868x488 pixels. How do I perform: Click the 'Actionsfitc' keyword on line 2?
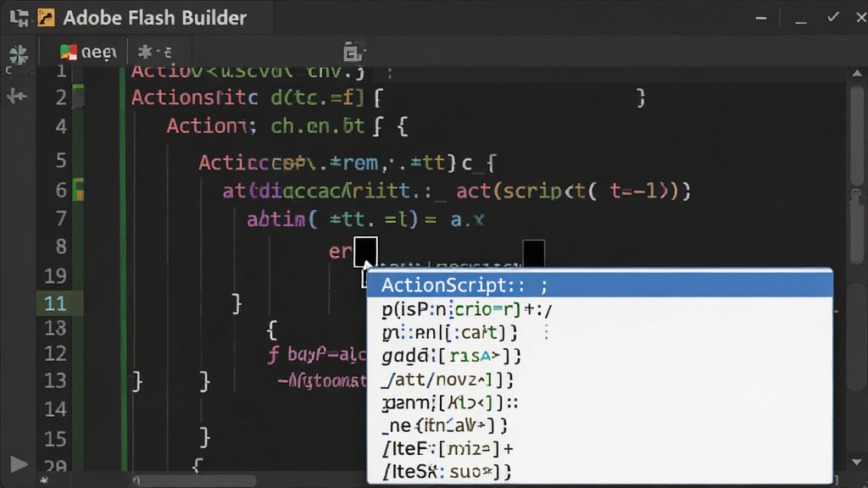pos(195,98)
